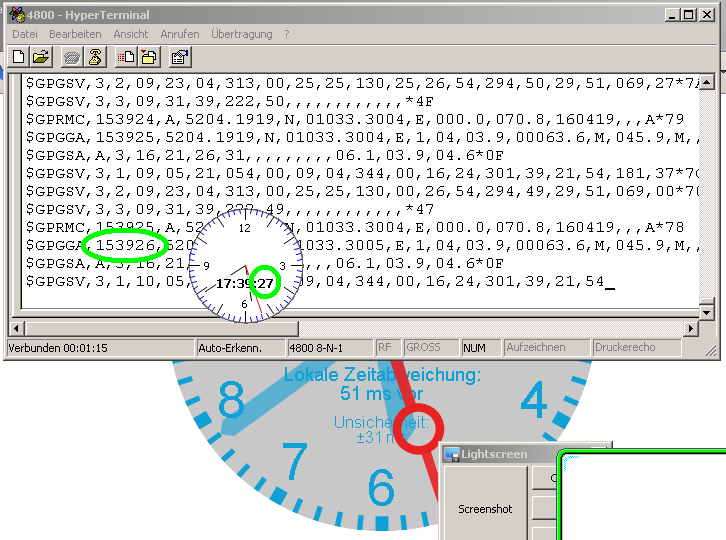Click the vertical scrollbar down arrow

[x=707, y=312]
